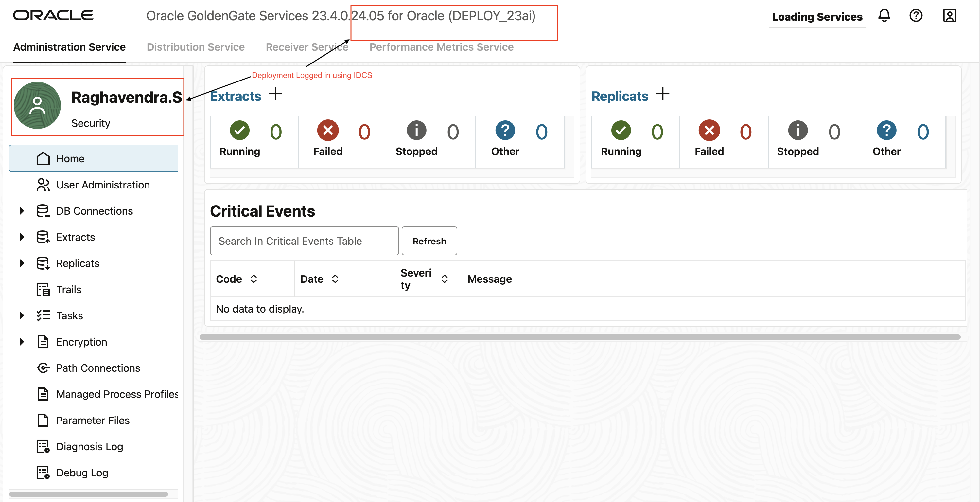Click the Search In Critical Events Table field

(304, 241)
